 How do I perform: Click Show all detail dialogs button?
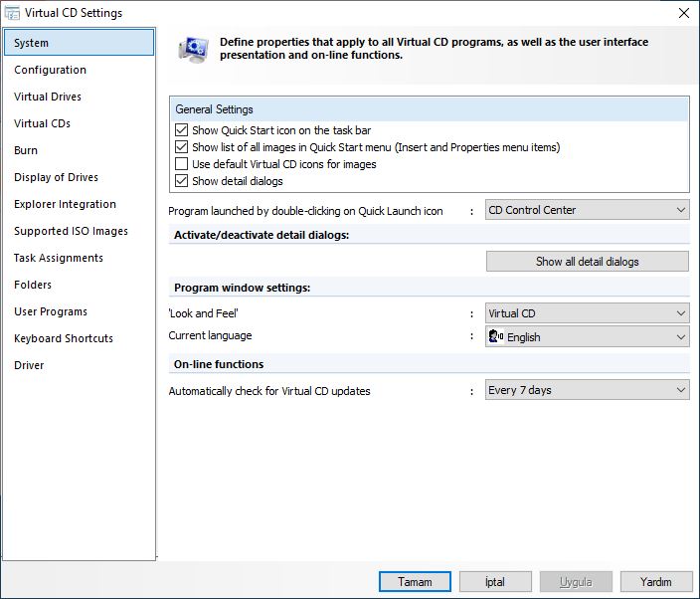(587, 262)
